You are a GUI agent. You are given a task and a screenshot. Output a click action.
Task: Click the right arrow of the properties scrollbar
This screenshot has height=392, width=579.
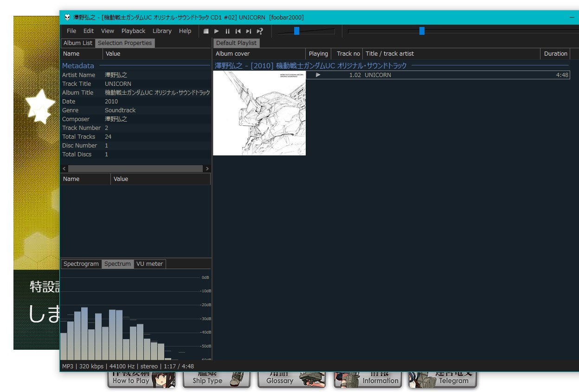pyautogui.click(x=207, y=168)
